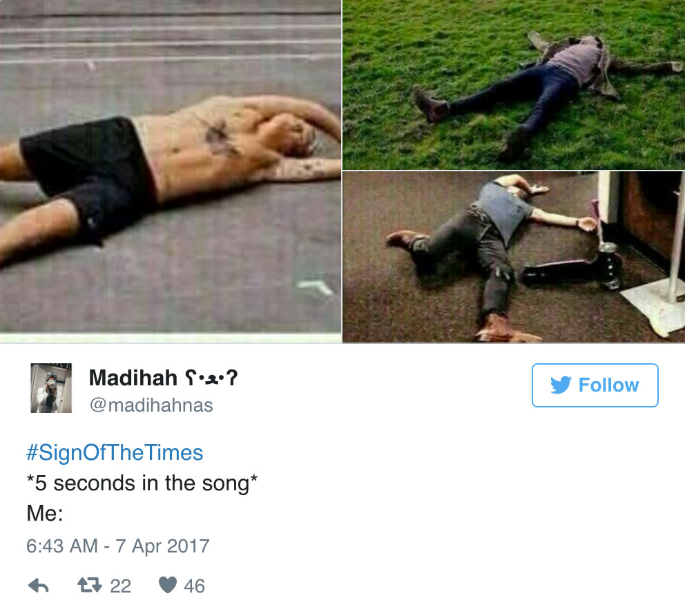The width and height of the screenshot is (685, 616).
Task: Click the Madihah display name
Action: tap(133, 378)
